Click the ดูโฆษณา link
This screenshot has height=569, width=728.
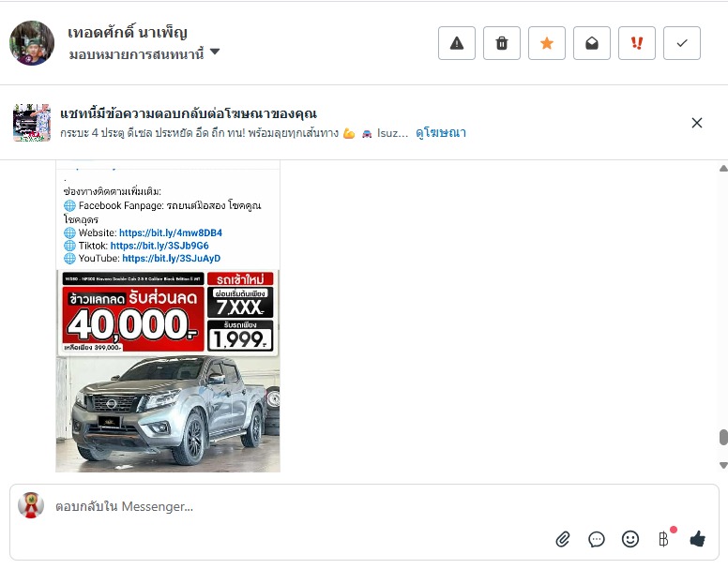[x=441, y=132]
